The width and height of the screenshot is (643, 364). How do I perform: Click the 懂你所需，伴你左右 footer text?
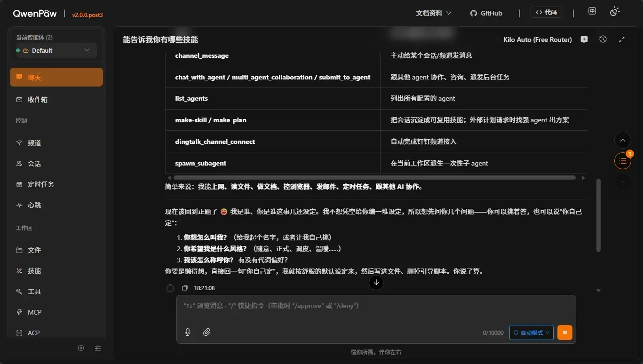tap(376, 352)
